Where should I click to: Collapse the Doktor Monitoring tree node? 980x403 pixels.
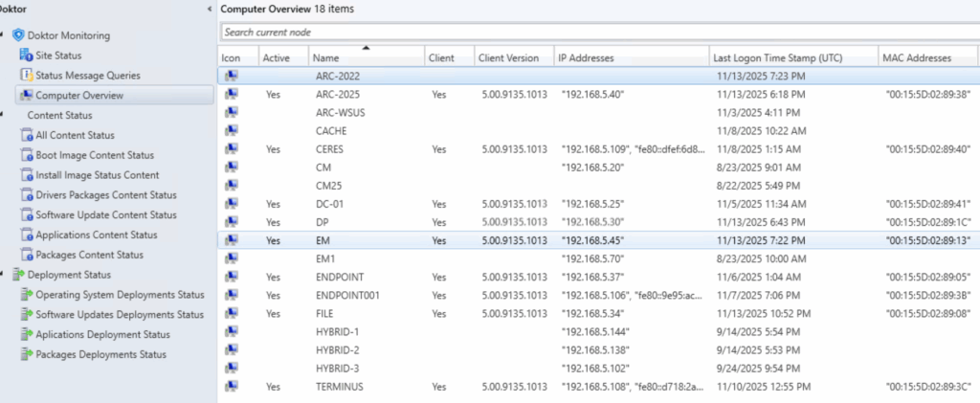[5, 35]
